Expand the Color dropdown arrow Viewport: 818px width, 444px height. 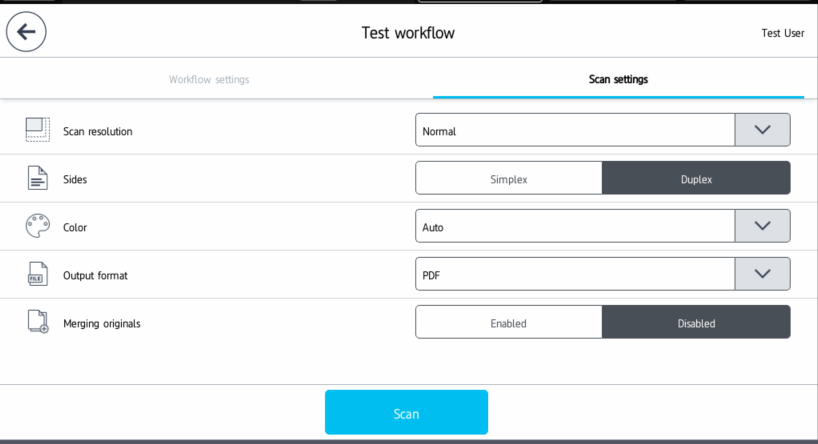[762, 227]
